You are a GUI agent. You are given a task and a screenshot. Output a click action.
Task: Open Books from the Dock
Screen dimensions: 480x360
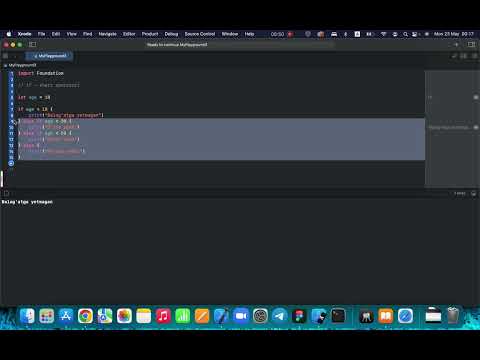click(386, 316)
